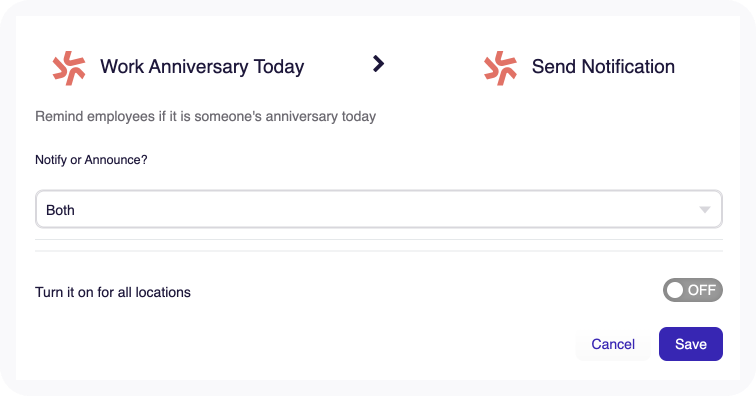Click the white knob of the OFF switch
756x396 pixels.
pyautogui.click(x=675, y=290)
